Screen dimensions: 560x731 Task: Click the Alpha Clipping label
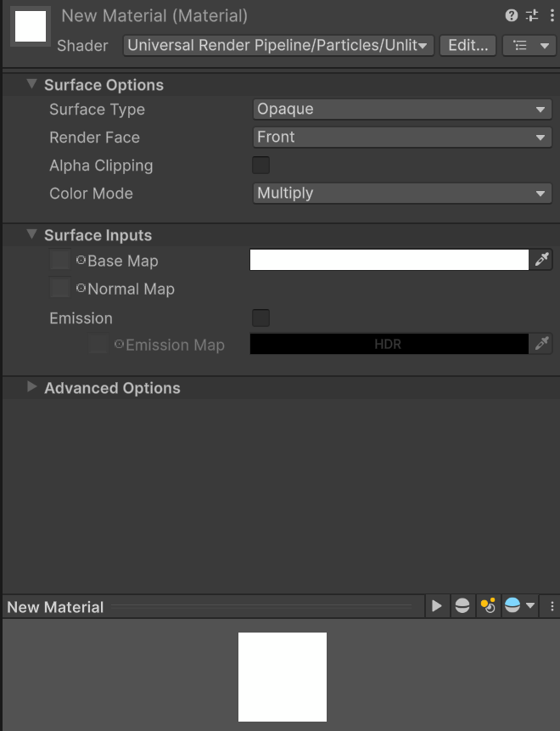coord(101,166)
